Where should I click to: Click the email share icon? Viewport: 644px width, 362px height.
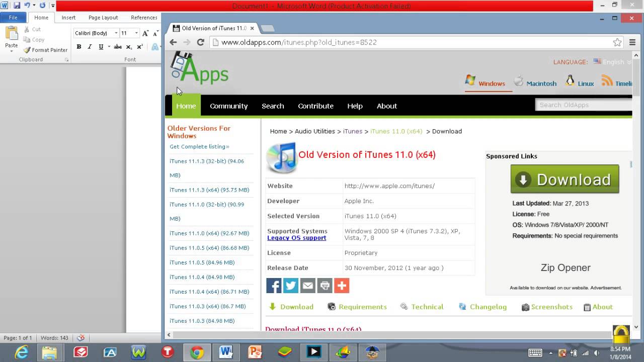tap(308, 286)
